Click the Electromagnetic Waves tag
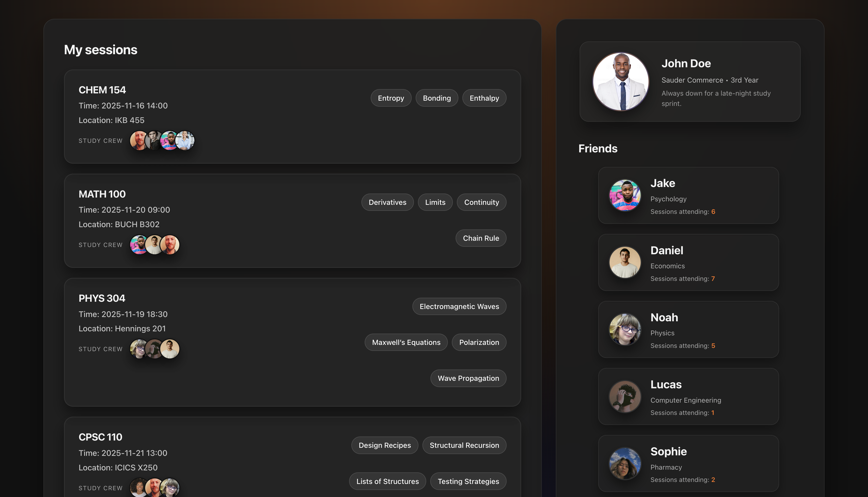 click(x=459, y=306)
